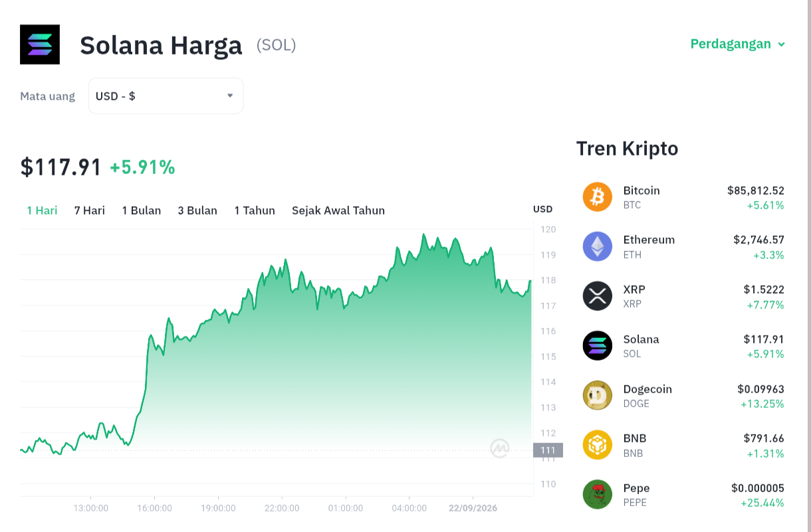This screenshot has width=811, height=532.
Task: Open the USD - $ currency selector
Action: point(166,96)
